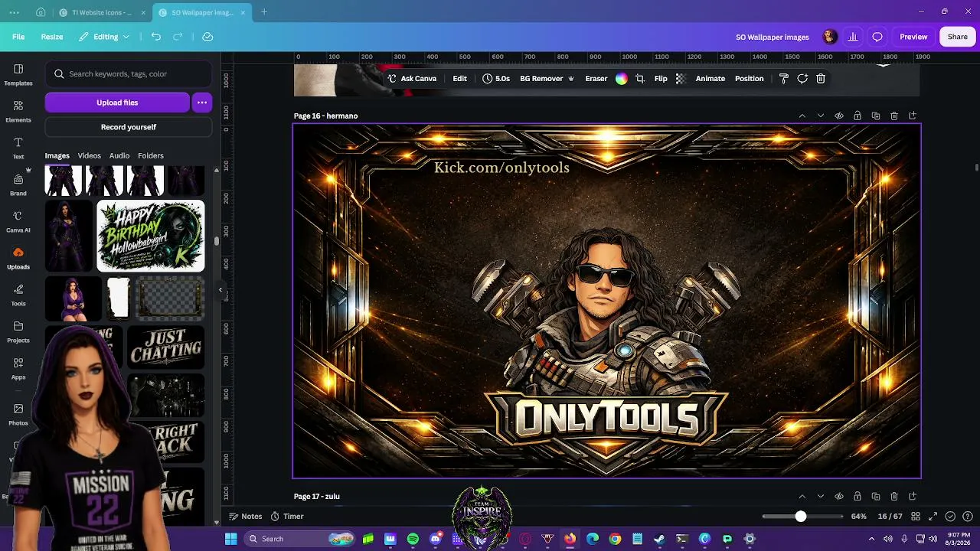Open the File menu

[18, 37]
